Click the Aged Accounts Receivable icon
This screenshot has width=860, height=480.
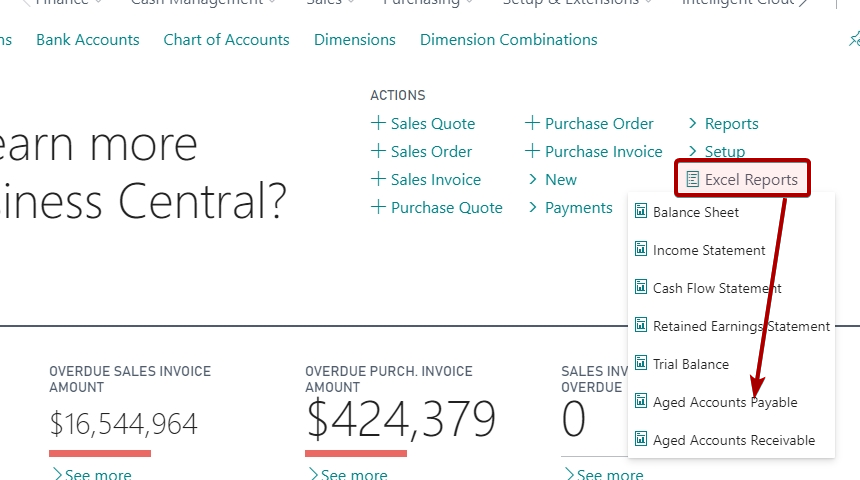pos(641,439)
